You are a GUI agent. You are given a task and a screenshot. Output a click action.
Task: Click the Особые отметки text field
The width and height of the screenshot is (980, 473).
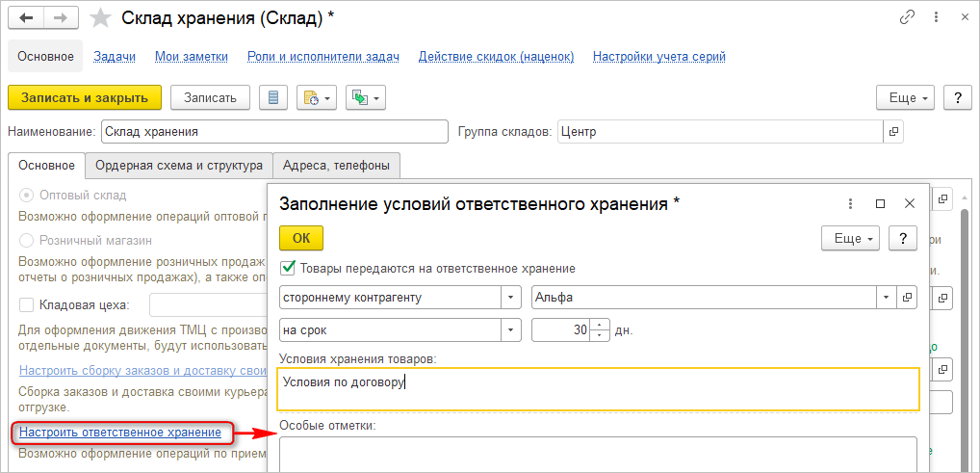click(x=597, y=453)
